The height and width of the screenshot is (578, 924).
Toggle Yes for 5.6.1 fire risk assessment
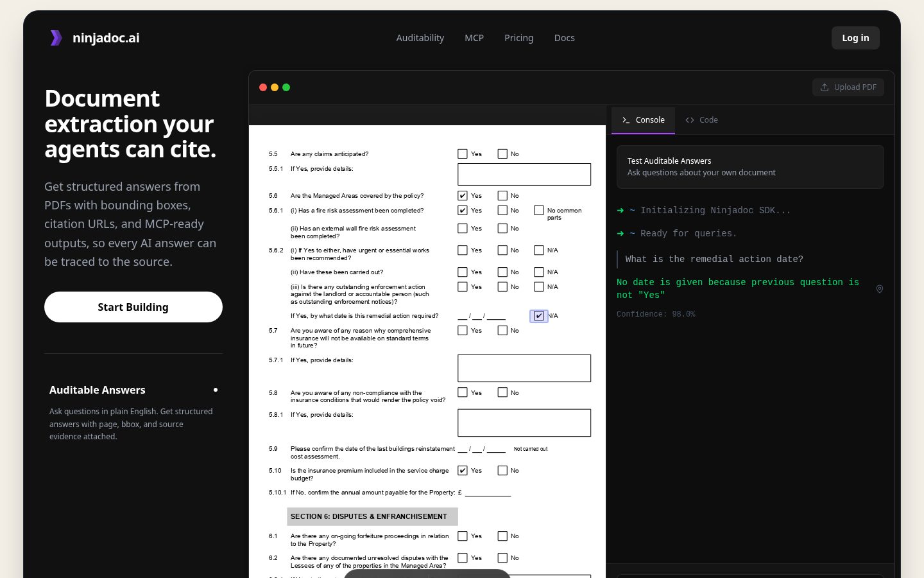click(463, 211)
